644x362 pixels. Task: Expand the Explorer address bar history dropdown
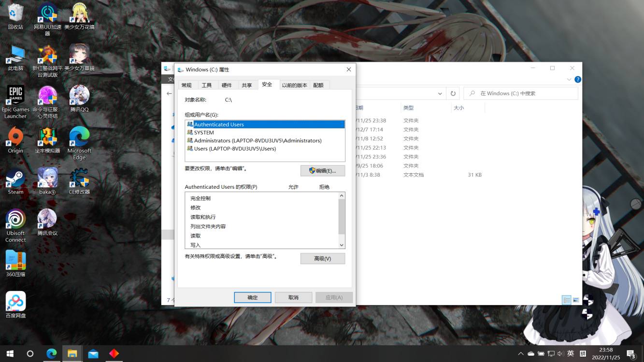point(440,94)
